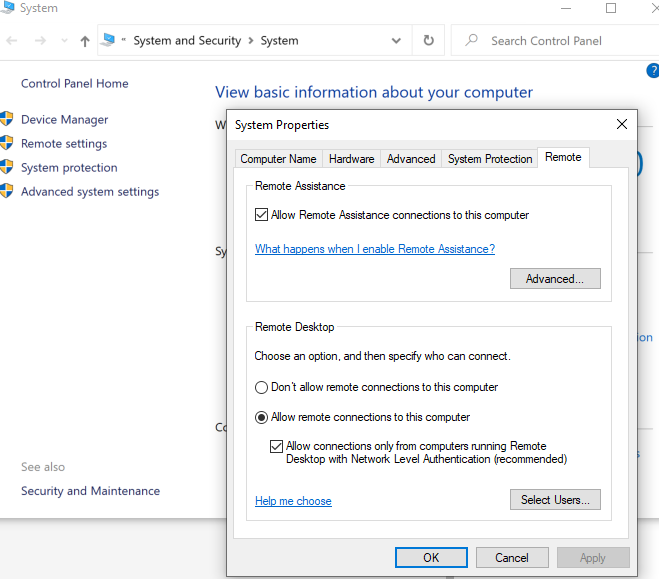659x579 pixels.
Task: Click the computer icon in the address bar
Action: coord(108,40)
